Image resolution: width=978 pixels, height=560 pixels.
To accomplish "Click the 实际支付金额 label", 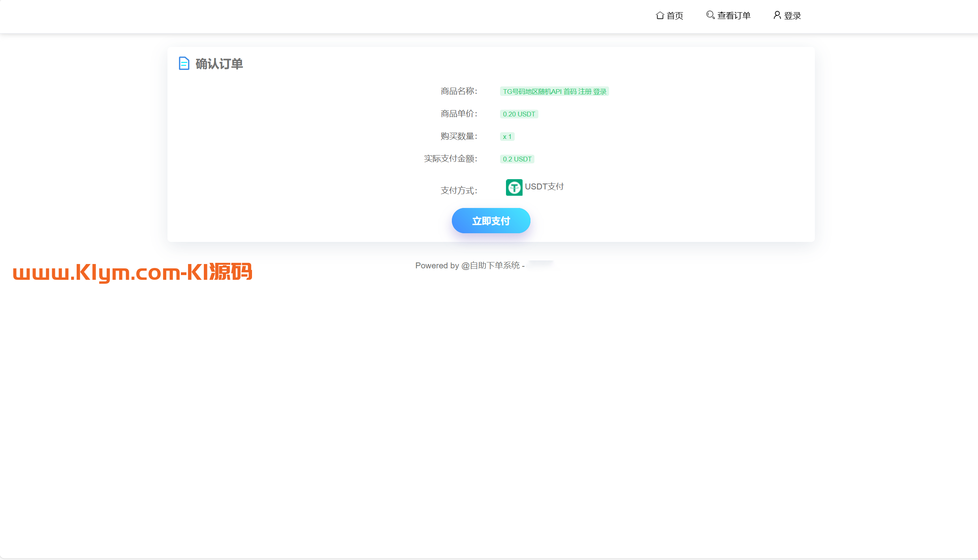I will coord(450,159).
